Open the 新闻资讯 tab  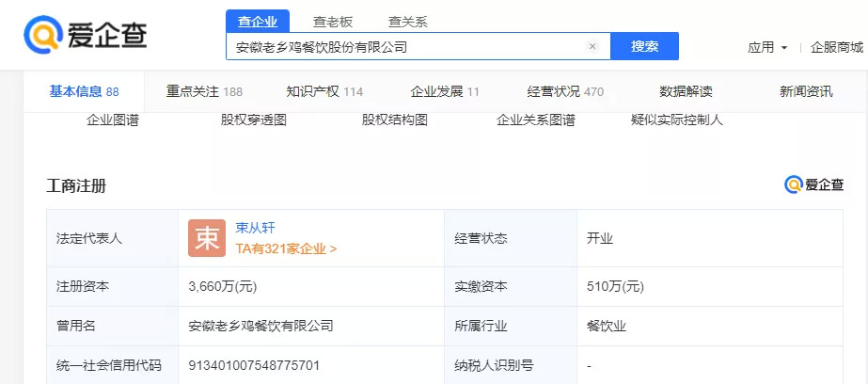point(806,91)
